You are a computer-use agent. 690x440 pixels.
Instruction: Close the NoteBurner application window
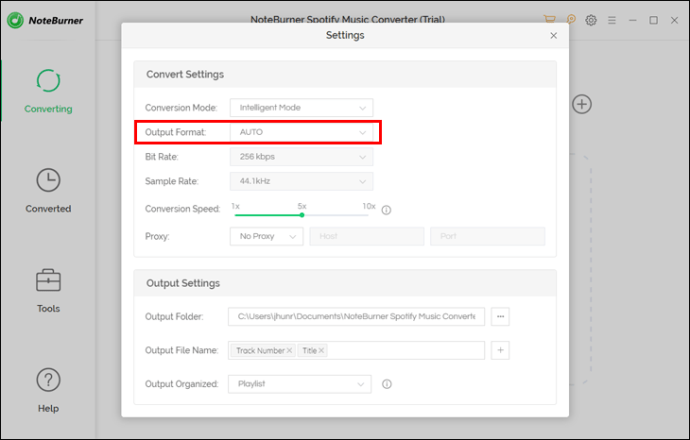(x=674, y=20)
